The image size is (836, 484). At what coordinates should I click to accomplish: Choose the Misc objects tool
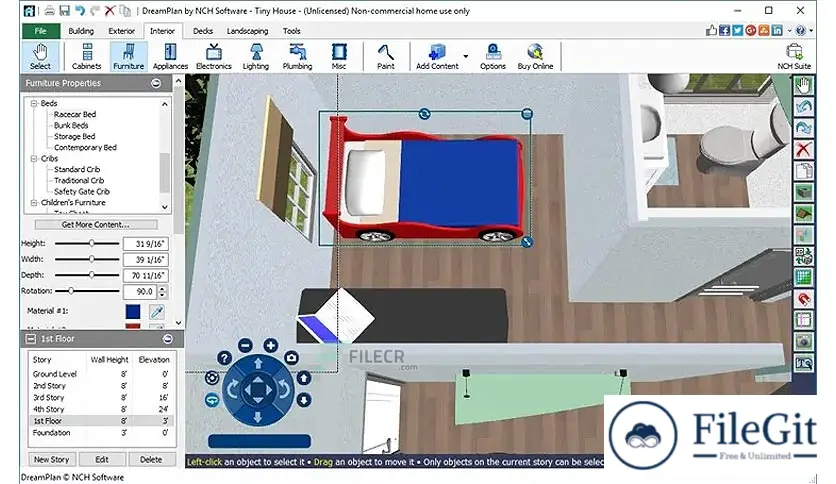pos(339,57)
